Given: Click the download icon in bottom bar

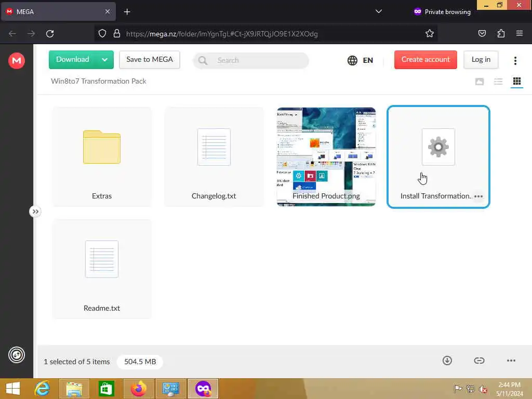Looking at the screenshot, I should click(x=447, y=361).
